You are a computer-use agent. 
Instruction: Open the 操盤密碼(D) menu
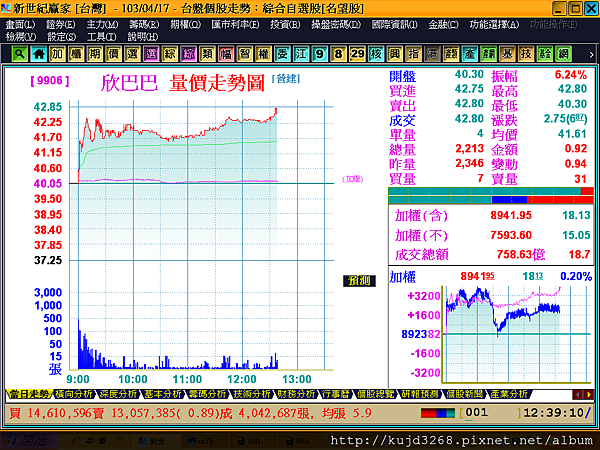pyautogui.click(x=336, y=25)
